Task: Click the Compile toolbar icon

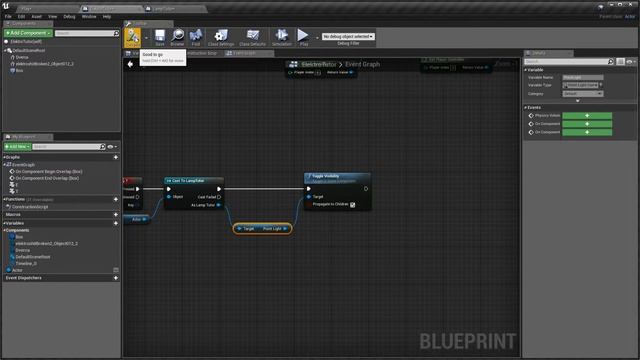Action: coord(133,37)
